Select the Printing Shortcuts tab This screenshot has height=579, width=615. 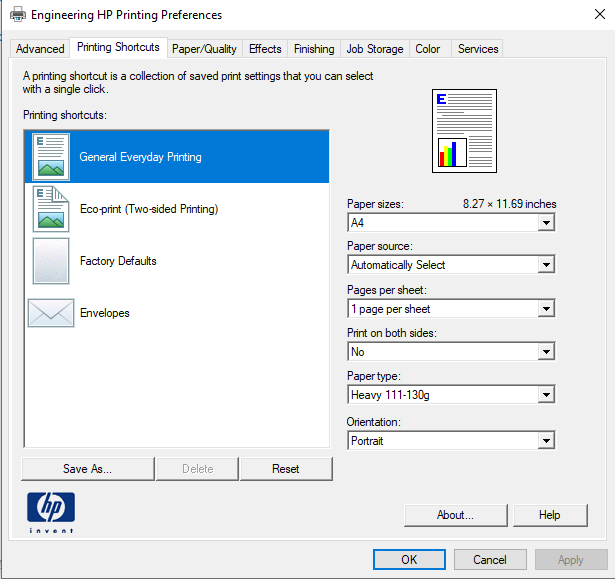tap(118, 47)
